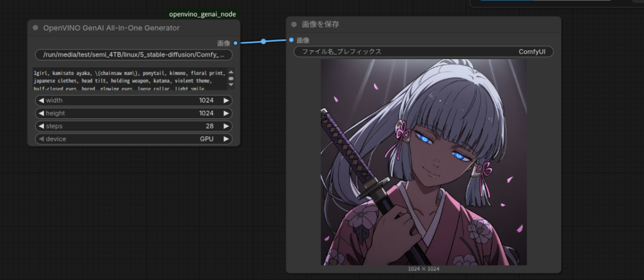The image size is (644, 280).
Task: Click the 画像 output socket on generator
Action: [235, 43]
